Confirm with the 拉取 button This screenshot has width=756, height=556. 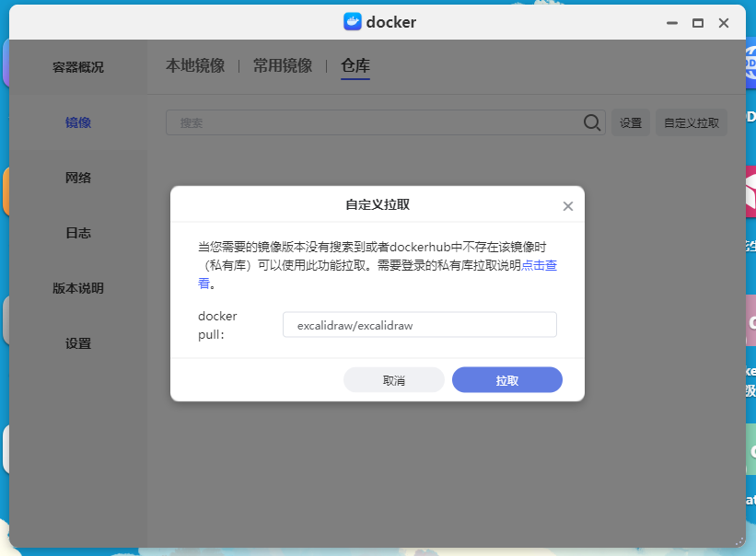tap(507, 380)
